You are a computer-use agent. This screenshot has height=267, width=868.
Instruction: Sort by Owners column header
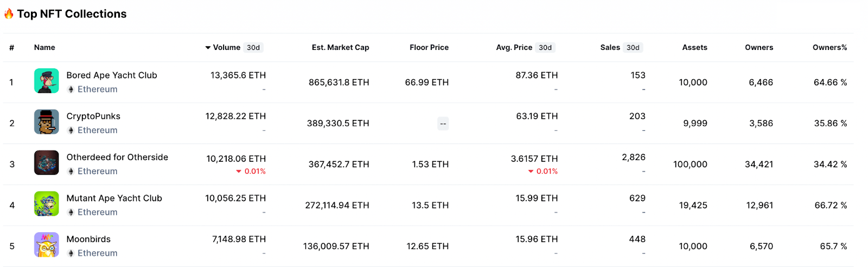(759, 48)
